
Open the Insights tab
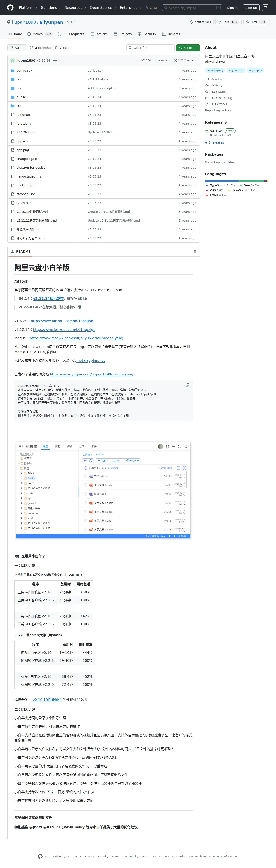171,34
